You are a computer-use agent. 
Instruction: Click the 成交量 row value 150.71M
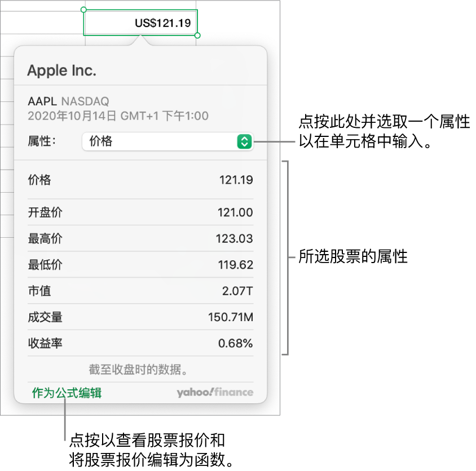(x=231, y=317)
